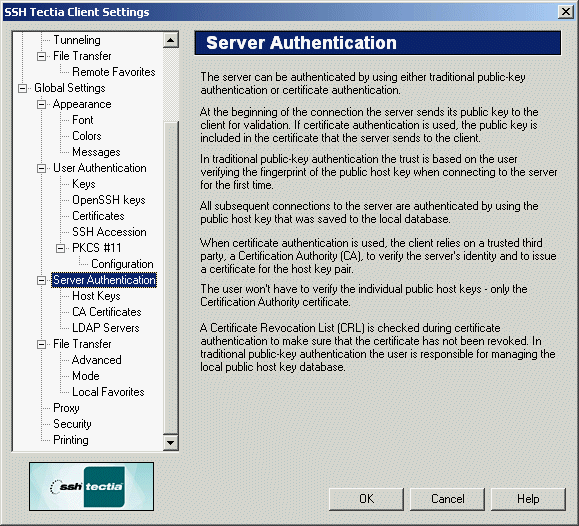The height and width of the screenshot is (526, 579).
Task: Open the Local Favorites page
Action: pos(108,392)
